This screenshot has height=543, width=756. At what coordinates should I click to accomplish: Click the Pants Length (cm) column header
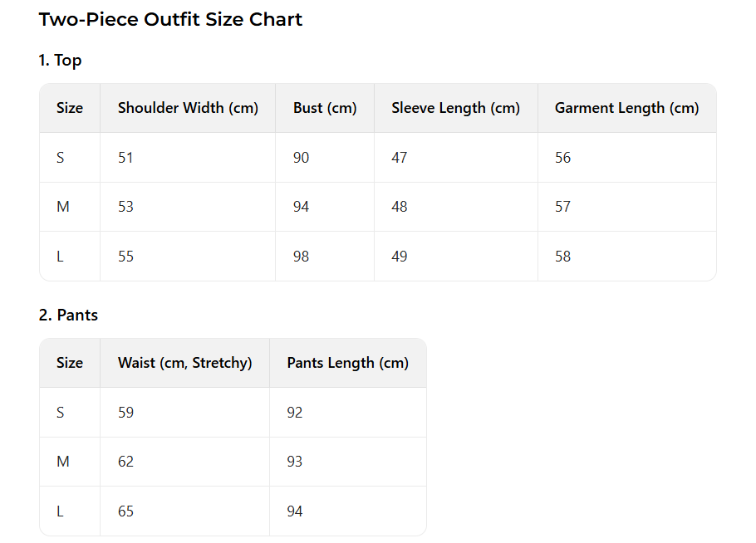(347, 363)
